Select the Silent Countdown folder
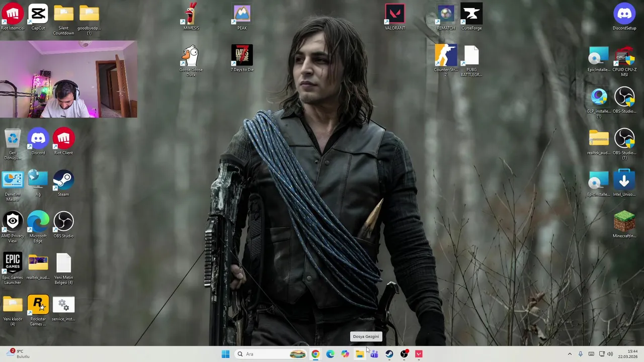Viewport: 644px width, 362px height. pos(63,20)
